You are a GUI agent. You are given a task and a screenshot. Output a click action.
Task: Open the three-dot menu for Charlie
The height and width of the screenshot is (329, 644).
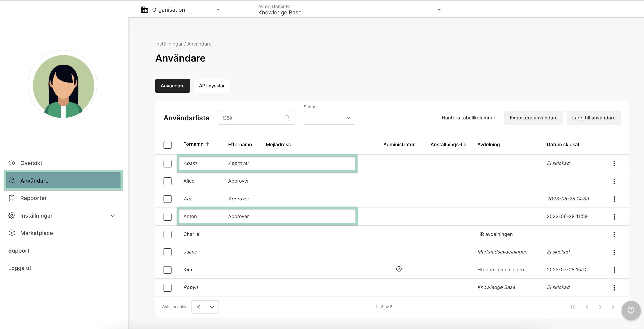coord(614,234)
